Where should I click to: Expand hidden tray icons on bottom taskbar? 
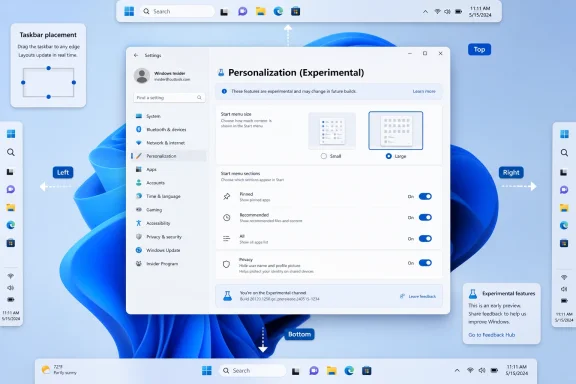[x=457, y=370]
